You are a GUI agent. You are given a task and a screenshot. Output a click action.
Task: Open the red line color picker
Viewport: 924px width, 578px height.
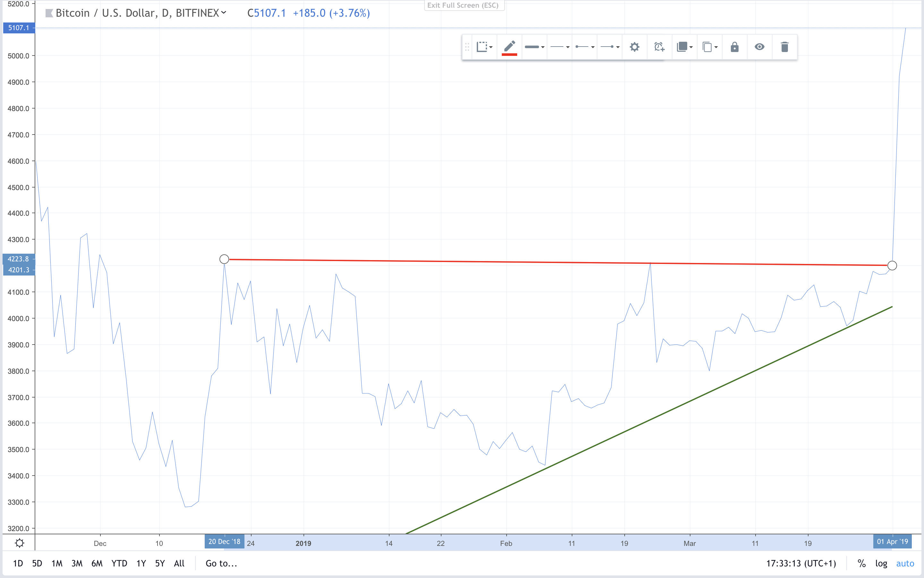click(x=509, y=47)
